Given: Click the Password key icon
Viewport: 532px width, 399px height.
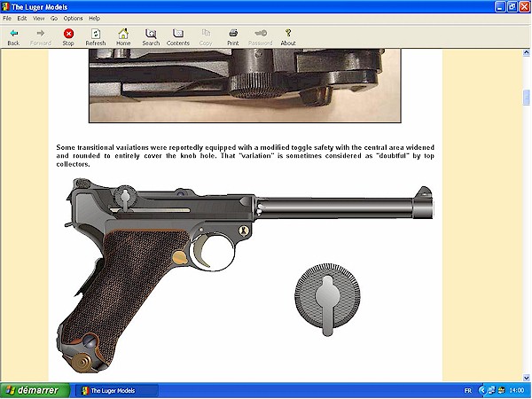Looking at the screenshot, I should (260, 37).
